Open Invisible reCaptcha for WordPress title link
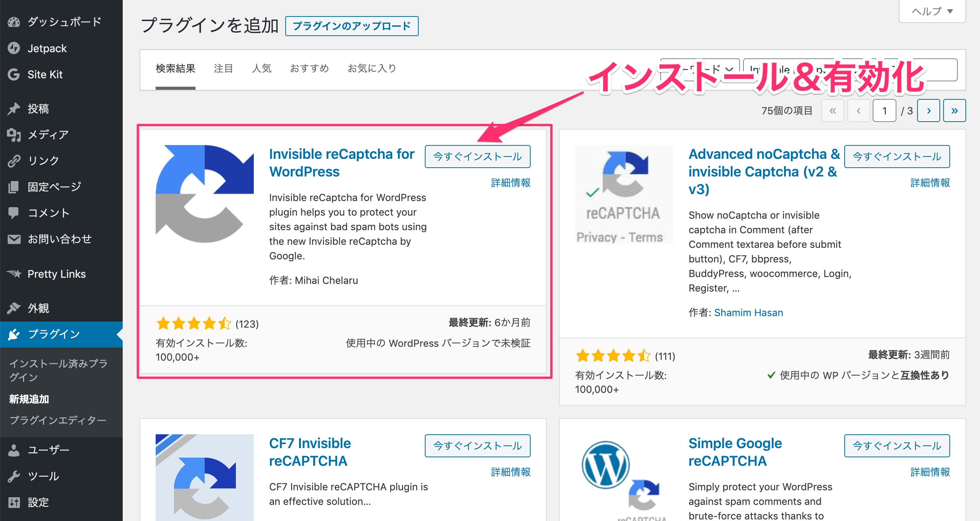 [342, 163]
